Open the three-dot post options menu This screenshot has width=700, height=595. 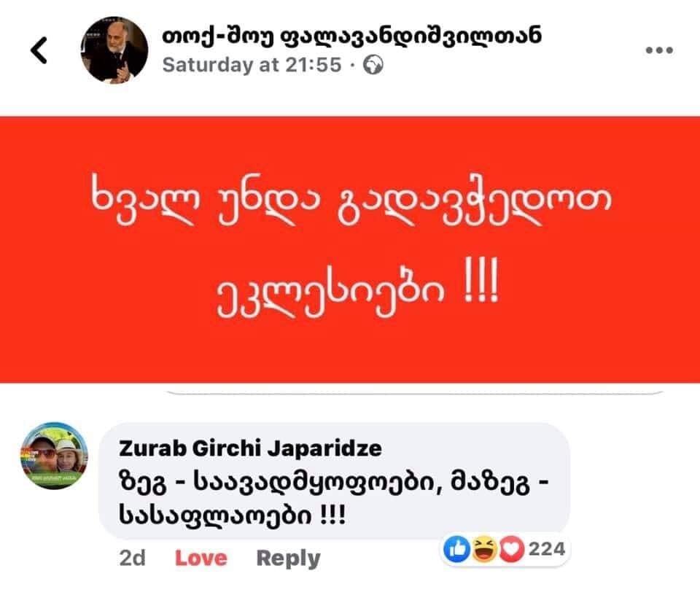(659, 50)
